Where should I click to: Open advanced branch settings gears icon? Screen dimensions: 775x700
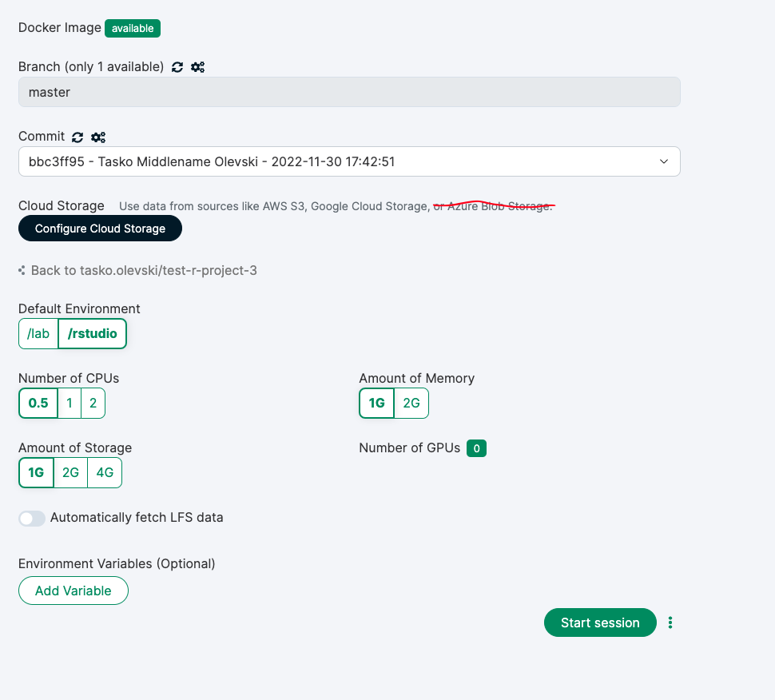(x=197, y=67)
